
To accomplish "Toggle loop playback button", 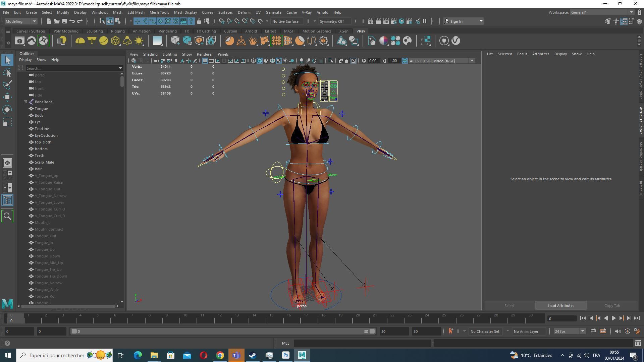I will (593, 331).
